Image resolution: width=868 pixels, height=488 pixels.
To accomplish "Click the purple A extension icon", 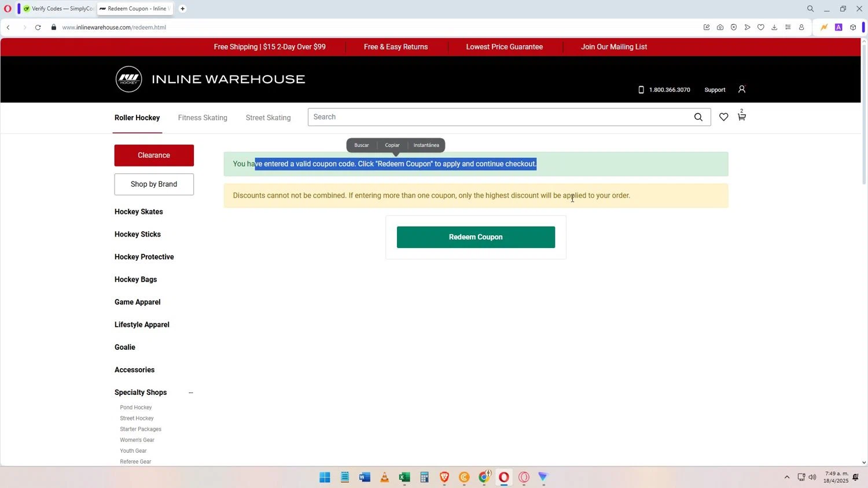I will [x=838, y=27].
